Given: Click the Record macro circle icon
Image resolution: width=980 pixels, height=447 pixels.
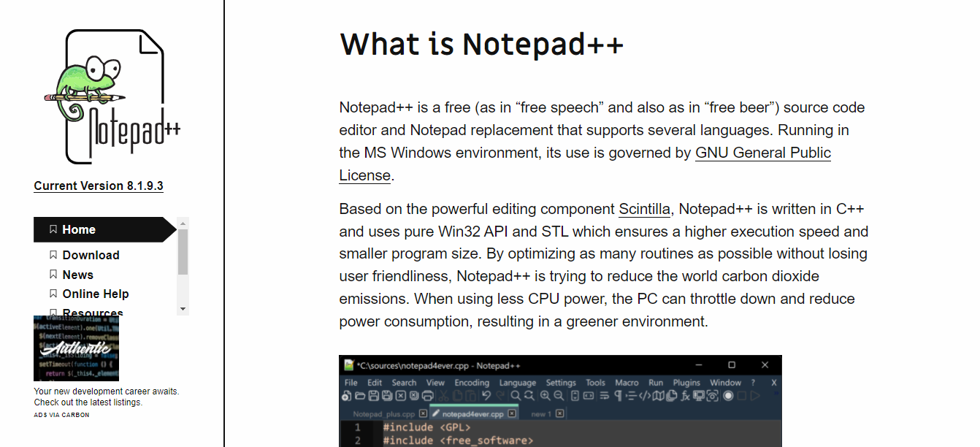Looking at the screenshot, I should tap(728, 396).
